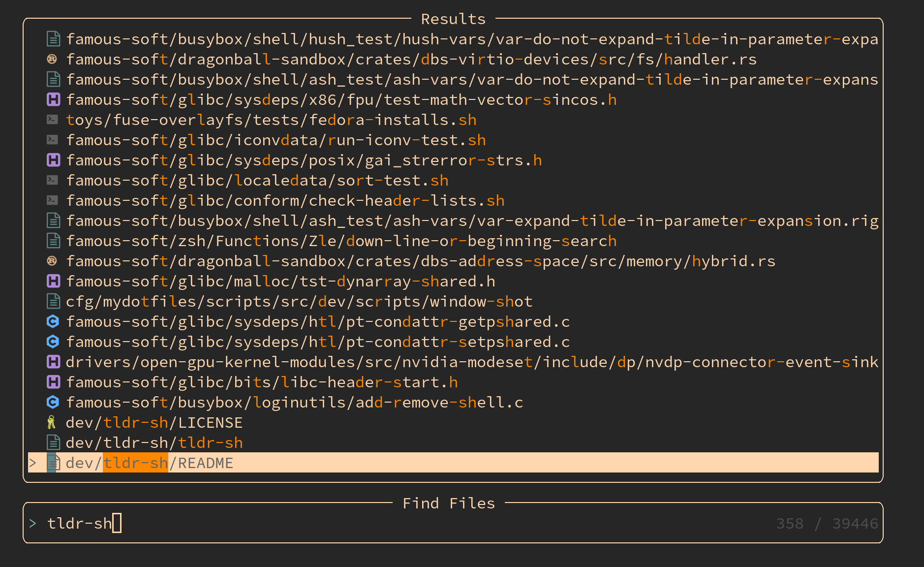The height and width of the screenshot is (567, 924).
Task: Click C icon beside add-remove-shell.c
Action: pos(53,402)
